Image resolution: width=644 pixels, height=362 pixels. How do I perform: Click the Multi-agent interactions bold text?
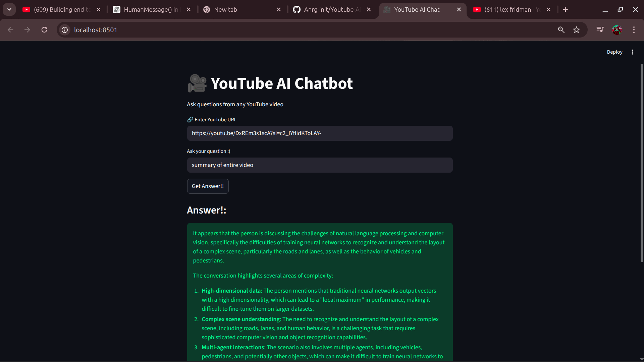click(233, 347)
